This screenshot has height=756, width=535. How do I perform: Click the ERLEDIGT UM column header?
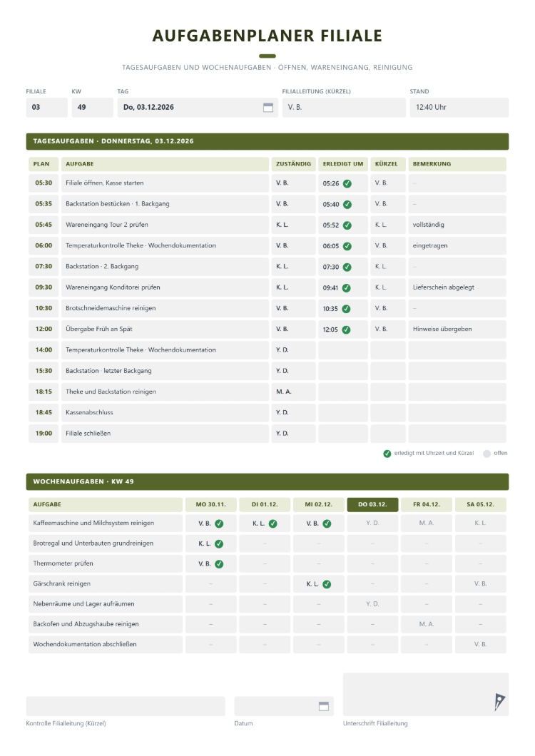(343, 164)
